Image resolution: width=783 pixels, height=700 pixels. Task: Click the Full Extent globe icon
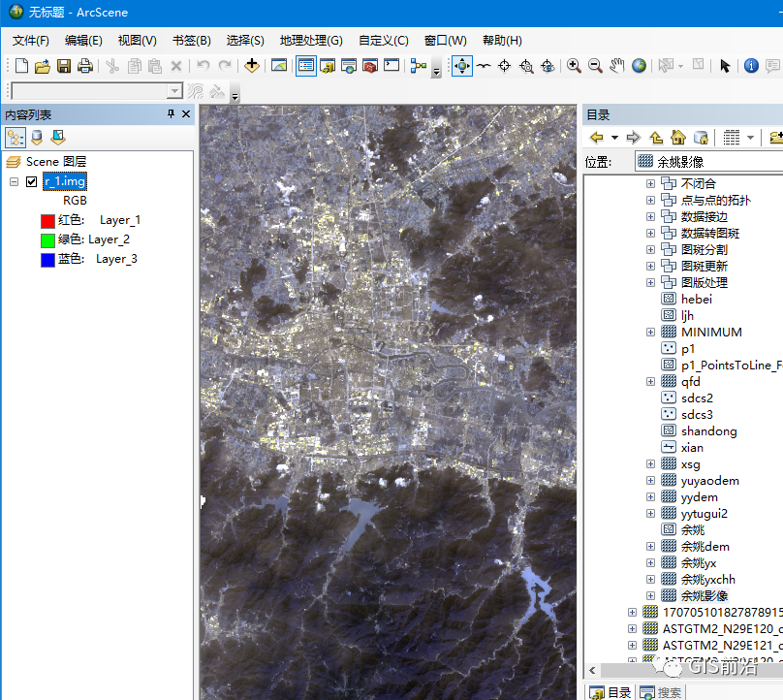coord(640,66)
